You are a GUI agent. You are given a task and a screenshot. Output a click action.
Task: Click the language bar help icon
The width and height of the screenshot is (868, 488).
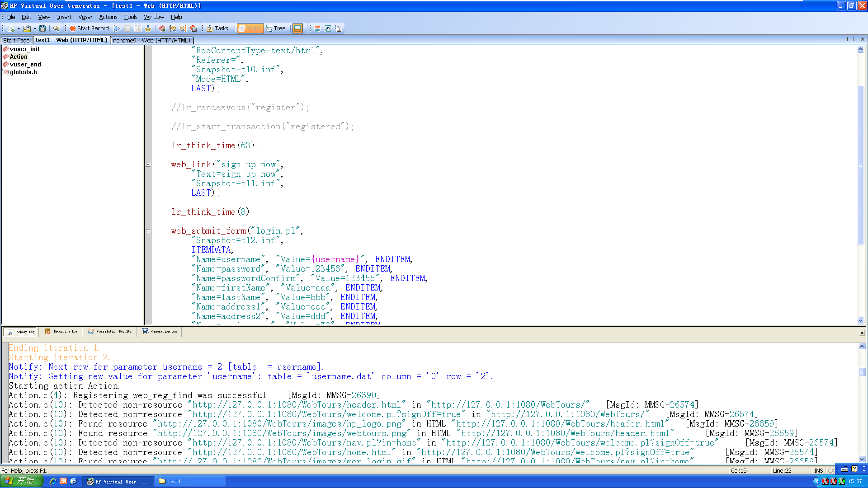tap(854, 469)
